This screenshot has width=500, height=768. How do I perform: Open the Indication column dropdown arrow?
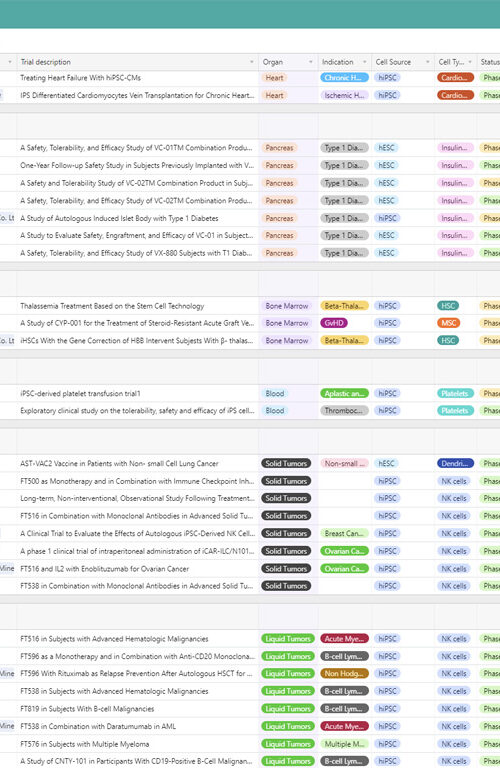pos(364,62)
